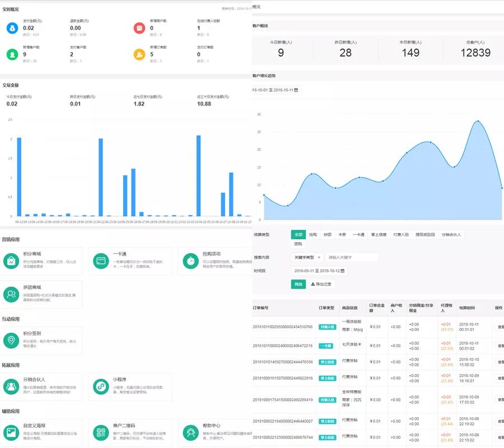Select the 团购 settlement type tab
This screenshot has height=448, width=504.
tap(298, 244)
